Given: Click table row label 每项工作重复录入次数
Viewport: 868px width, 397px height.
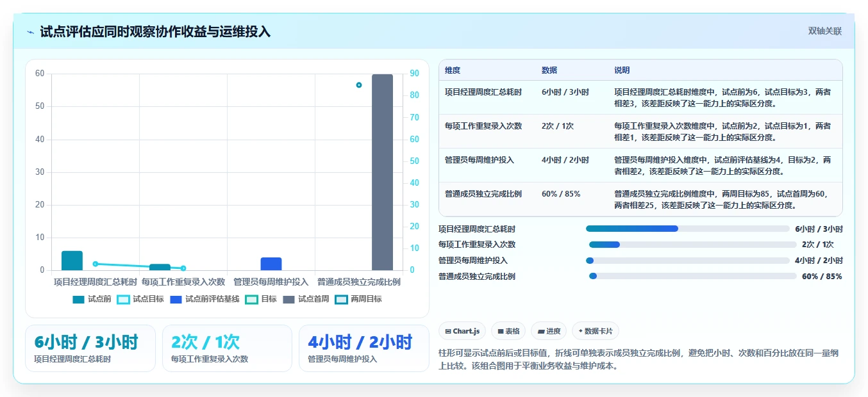Looking at the screenshot, I should tap(483, 126).
